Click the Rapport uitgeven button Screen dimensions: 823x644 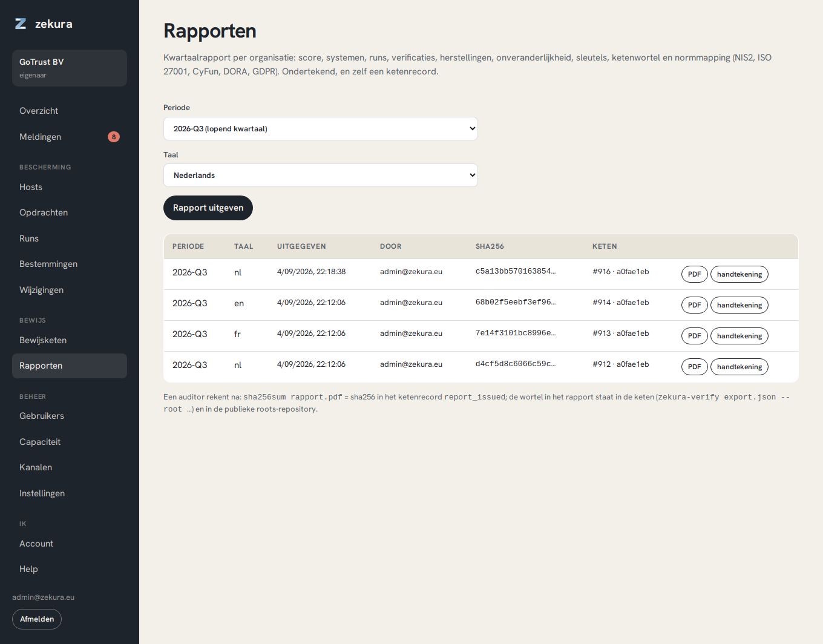208,208
